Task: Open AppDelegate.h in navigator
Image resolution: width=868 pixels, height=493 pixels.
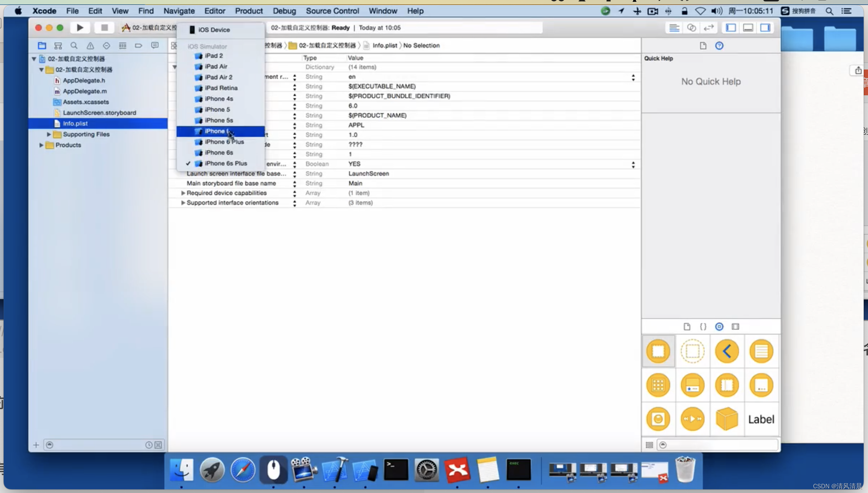Action: tap(84, 80)
